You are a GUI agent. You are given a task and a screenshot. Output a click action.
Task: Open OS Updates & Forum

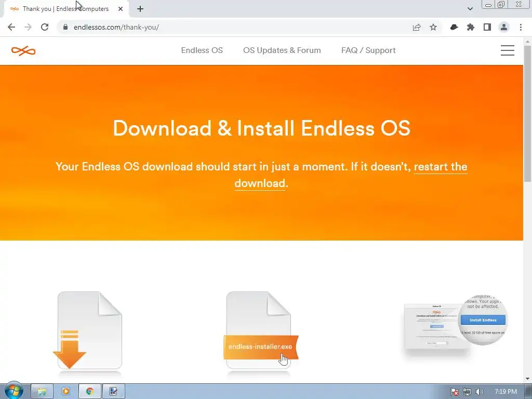(x=282, y=50)
